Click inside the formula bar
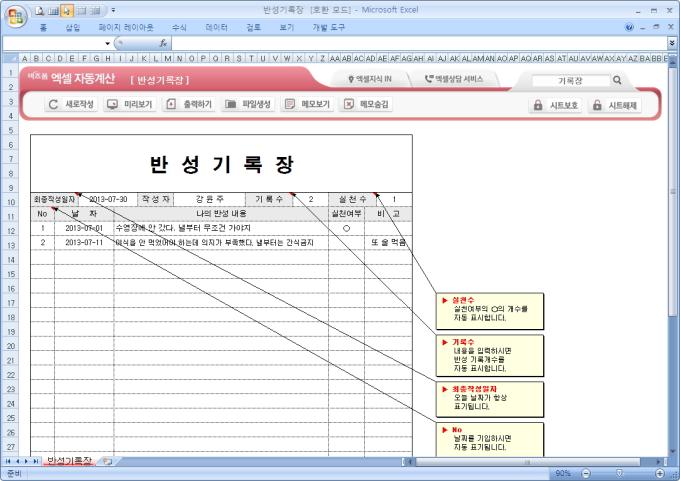This screenshot has width=680, height=481. click(x=419, y=43)
